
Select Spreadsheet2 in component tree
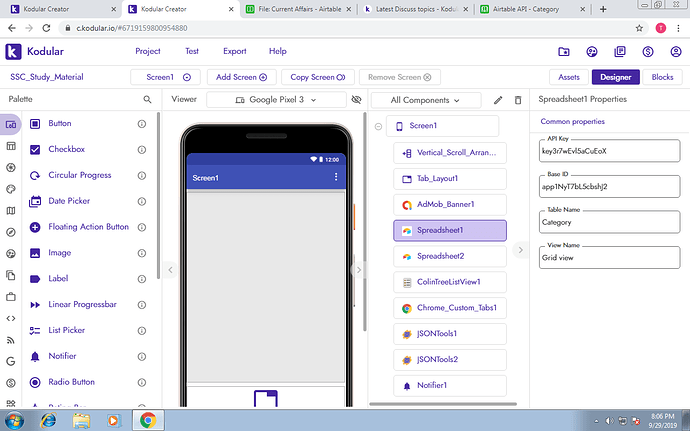tap(450, 256)
